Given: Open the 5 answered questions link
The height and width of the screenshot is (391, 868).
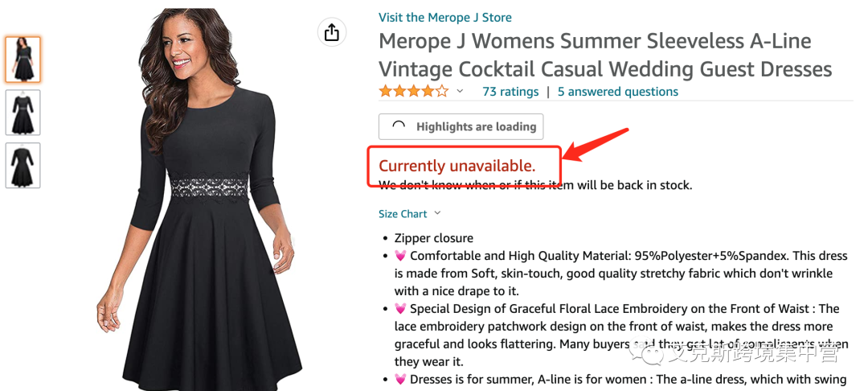Looking at the screenshot, I should point(618,92).
